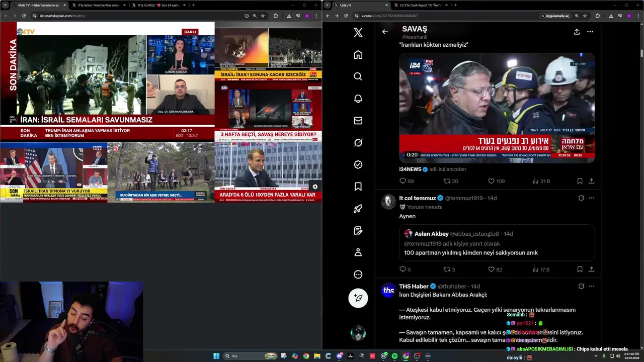
Task: Open lt col temmuz profile name
Action: tap(417, 198)
